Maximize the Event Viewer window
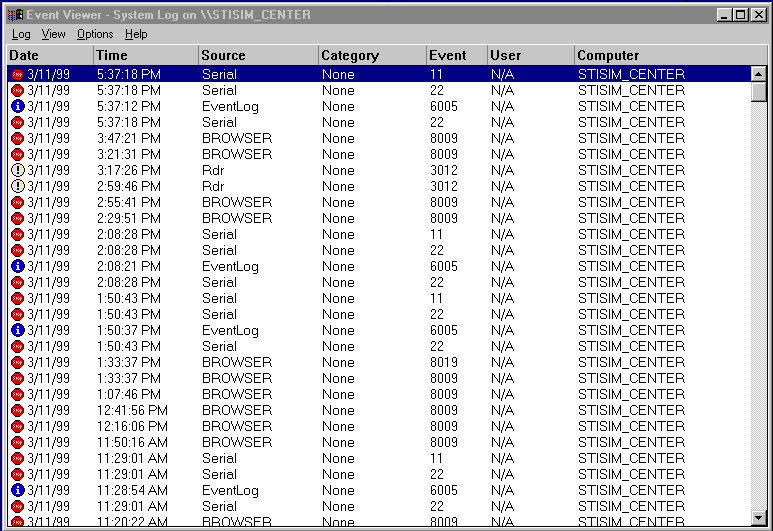 [740, 15]
